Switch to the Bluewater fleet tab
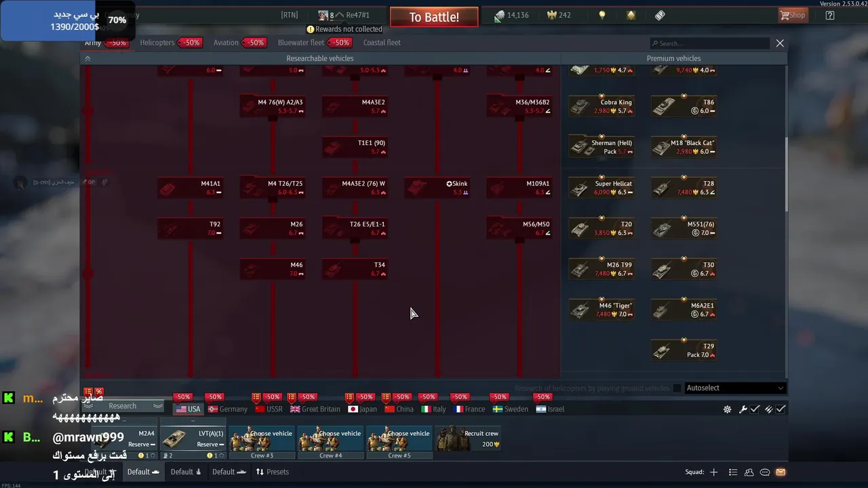This screenshot has width=868, height=488. click(301, 43)
